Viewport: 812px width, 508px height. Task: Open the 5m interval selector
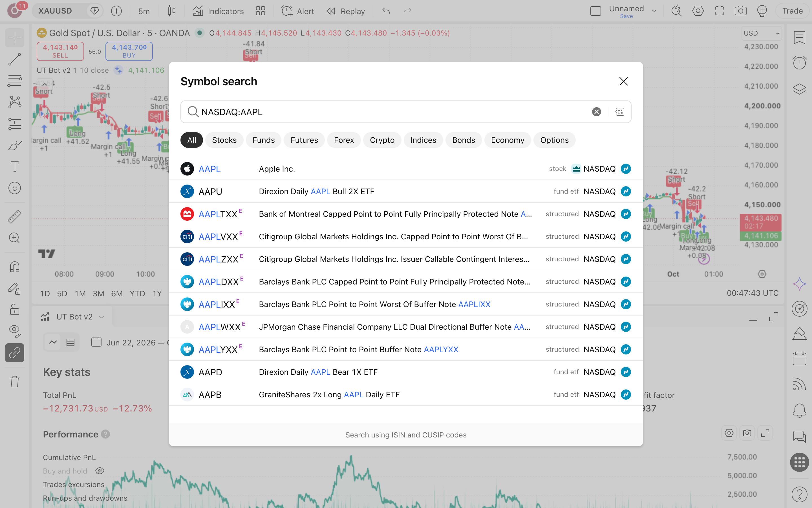tap(144, 11)
